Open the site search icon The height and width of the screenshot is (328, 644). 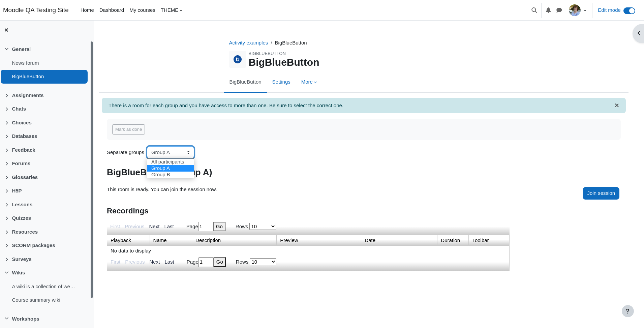pyautogui.click(x=534, y=10)
